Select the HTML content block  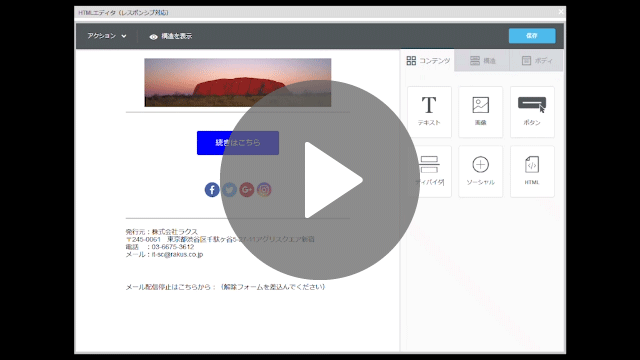pos(532,171)
